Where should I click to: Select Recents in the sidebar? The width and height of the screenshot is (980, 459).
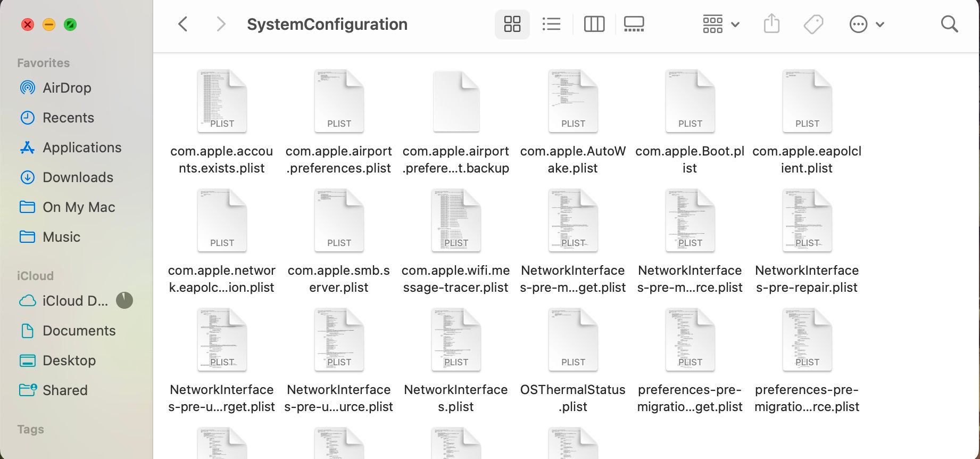tap(68, 118)
